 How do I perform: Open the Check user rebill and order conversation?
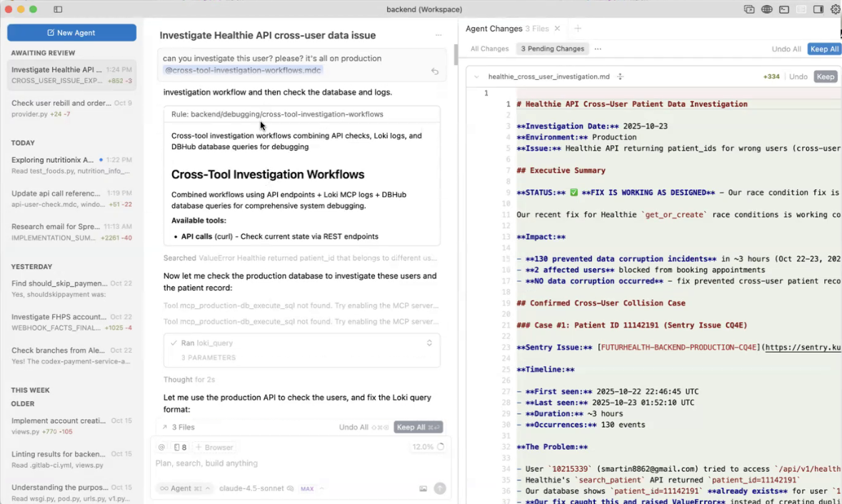pyautogui.click(x=71, y=108)
